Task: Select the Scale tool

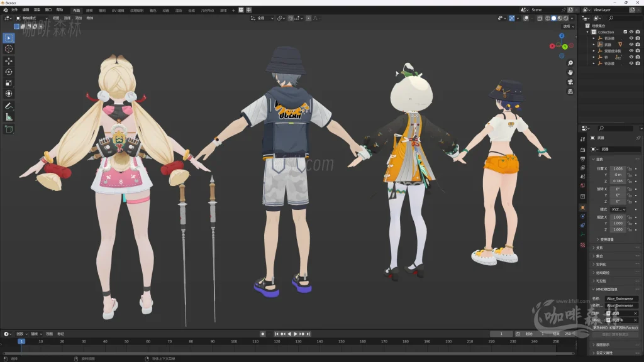Action: (x=9, y=82)
